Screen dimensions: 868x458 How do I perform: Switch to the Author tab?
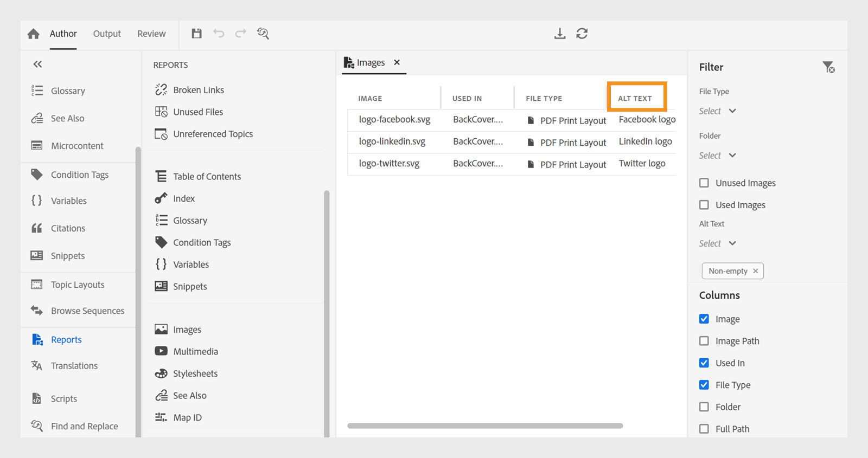point(63,34)
